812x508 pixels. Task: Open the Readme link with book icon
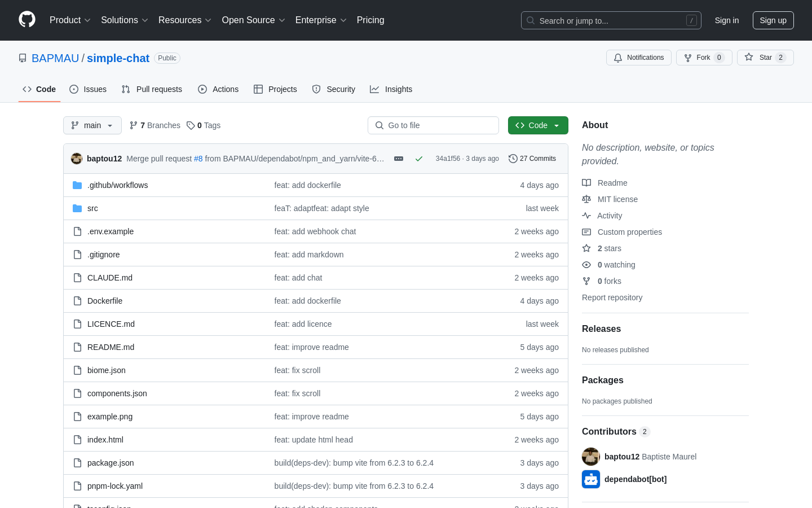coord(605,183)
